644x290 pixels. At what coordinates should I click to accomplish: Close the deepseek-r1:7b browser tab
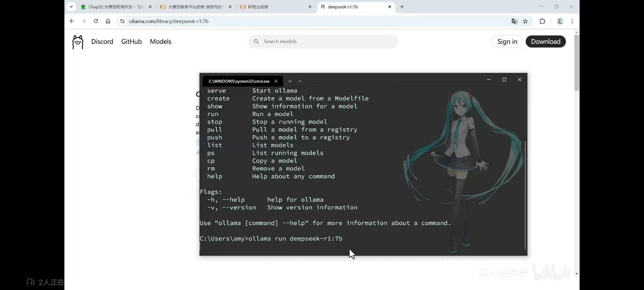[390, 7]
